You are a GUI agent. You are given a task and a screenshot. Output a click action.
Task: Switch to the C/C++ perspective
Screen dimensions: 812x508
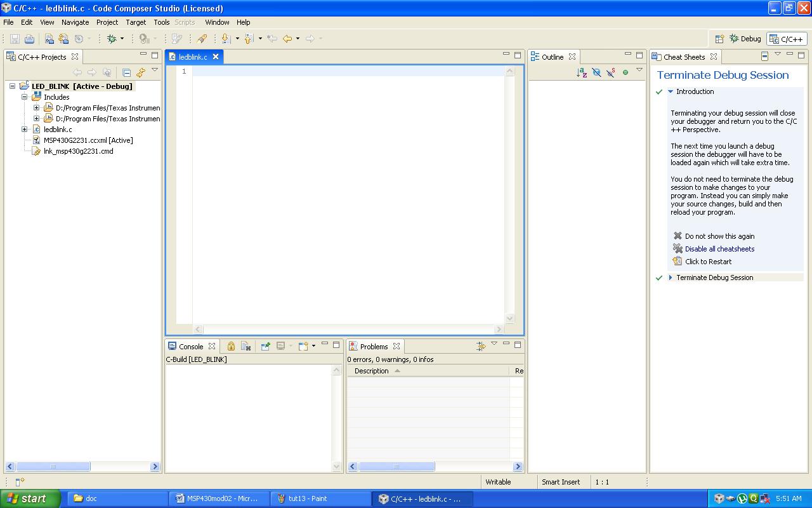[787, 39]
